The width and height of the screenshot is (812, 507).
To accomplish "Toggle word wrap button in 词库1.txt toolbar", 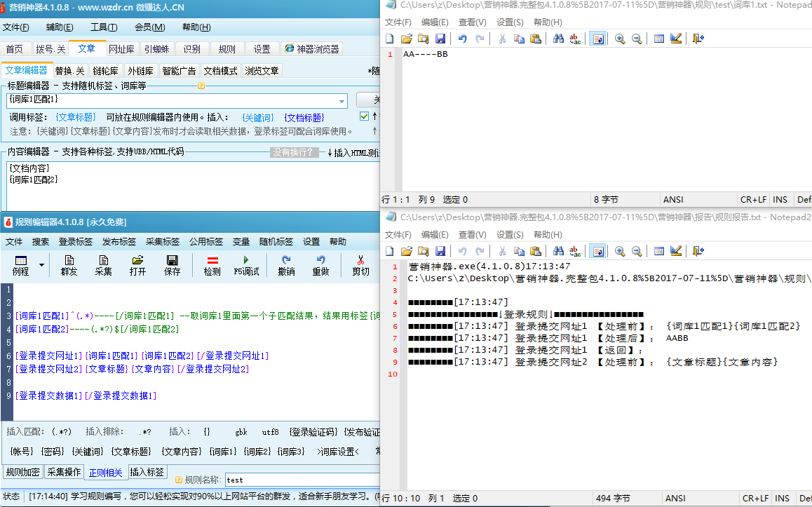I will [597, 39].
